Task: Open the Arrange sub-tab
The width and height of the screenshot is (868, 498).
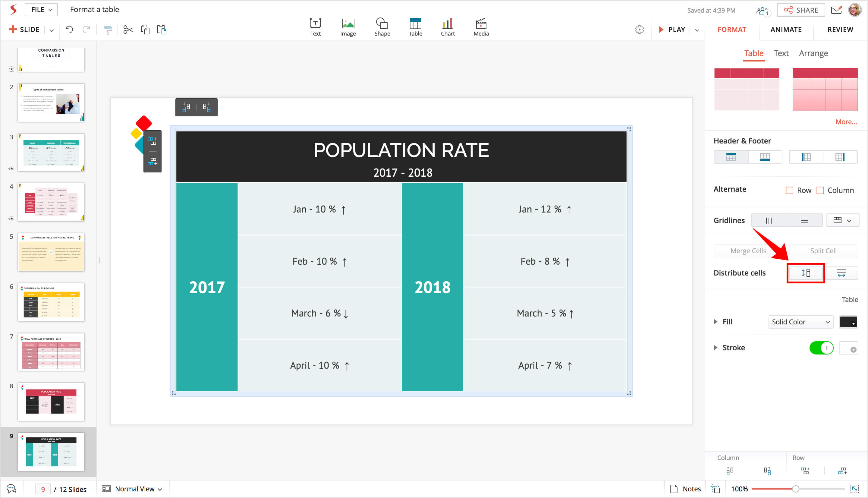Action: tap(813, 53)
